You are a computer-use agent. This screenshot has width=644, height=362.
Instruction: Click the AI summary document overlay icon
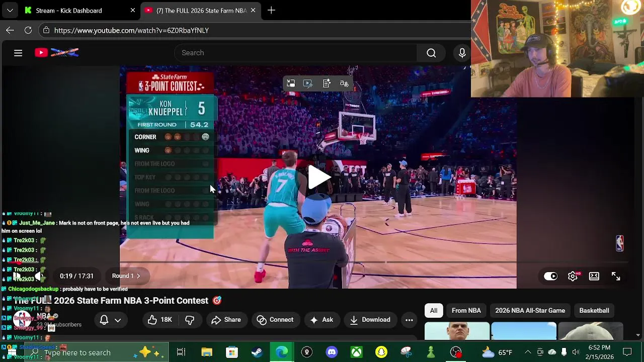[327, 83]
